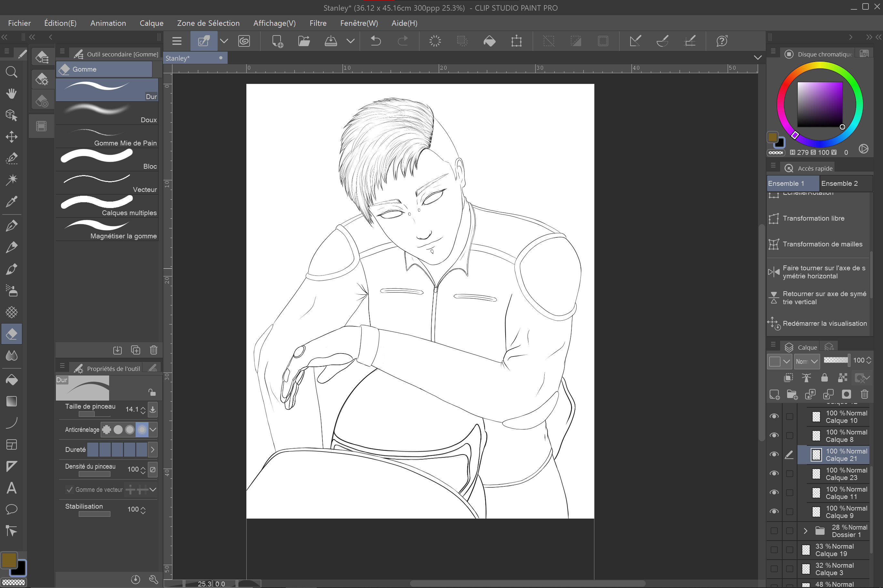Choose the Doux eraser sub tool

[107, 113]
